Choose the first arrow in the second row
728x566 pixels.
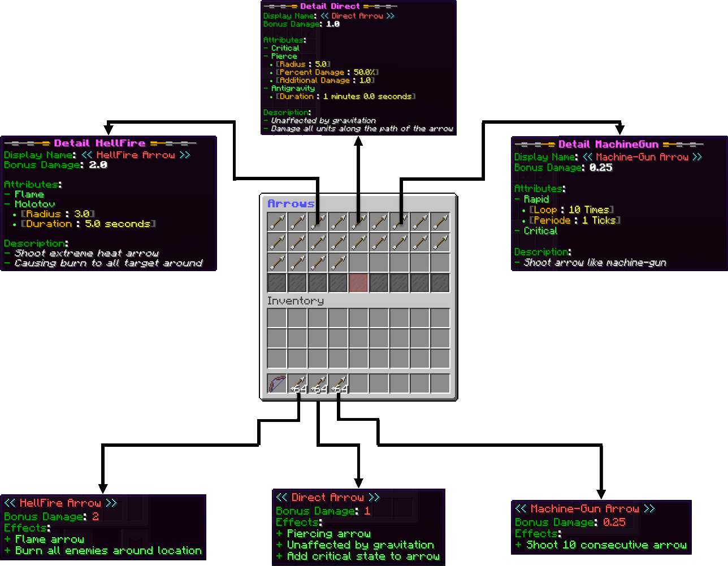click(277, 242)
